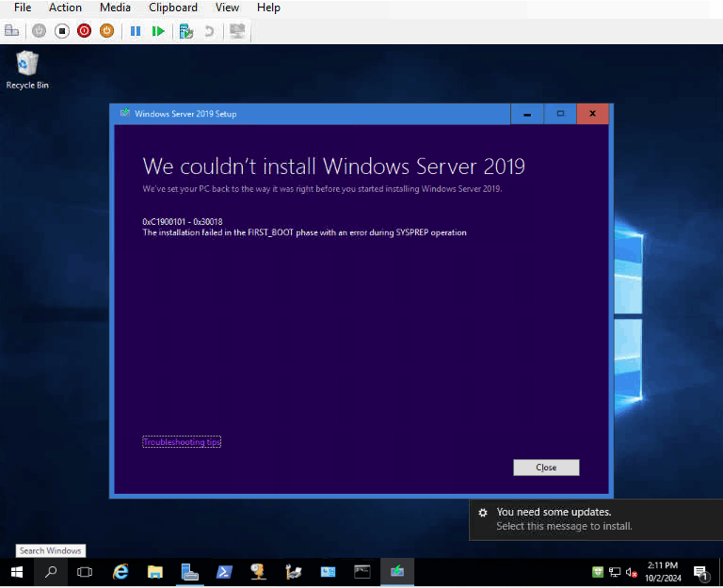Open the Command Prompt taskbar icon
The width and height of the screenshot is (723, 588).
[362, 572]
